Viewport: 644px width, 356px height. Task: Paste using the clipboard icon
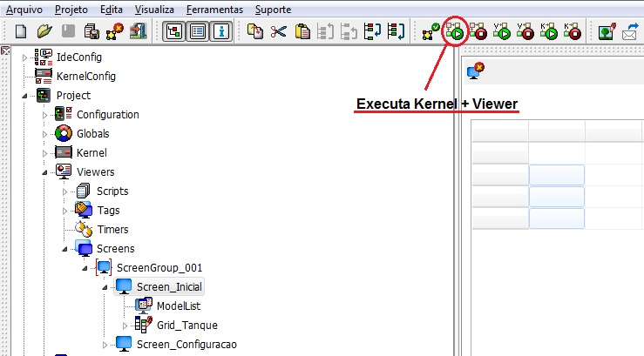coord(302,31)
